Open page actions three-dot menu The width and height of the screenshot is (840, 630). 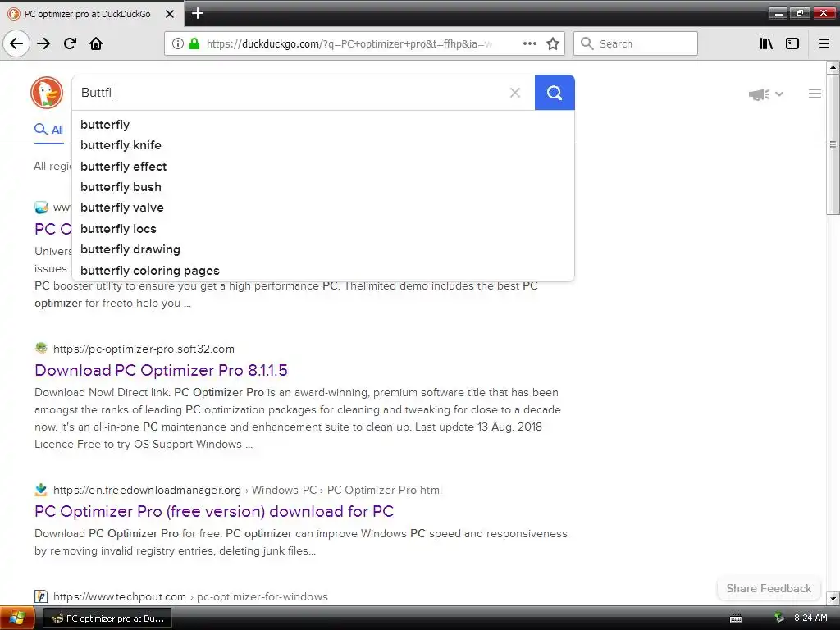coord(530,43)
